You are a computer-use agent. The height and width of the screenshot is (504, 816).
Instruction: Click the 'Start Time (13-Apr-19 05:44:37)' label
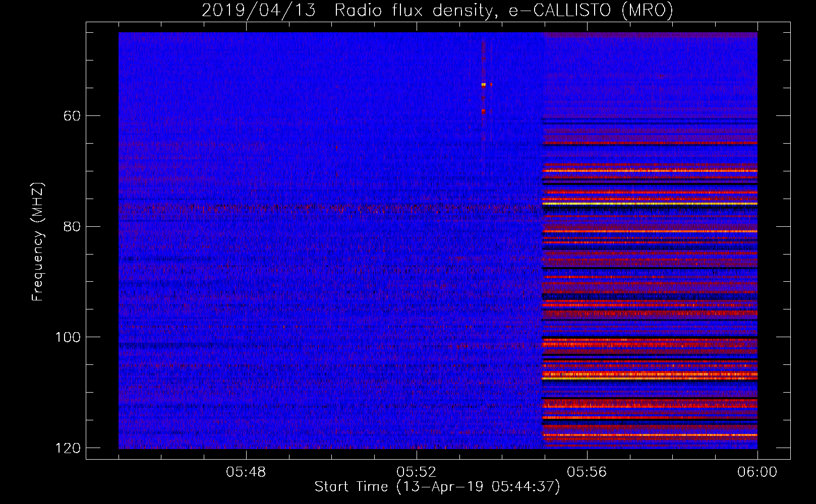tap(437, 487)
